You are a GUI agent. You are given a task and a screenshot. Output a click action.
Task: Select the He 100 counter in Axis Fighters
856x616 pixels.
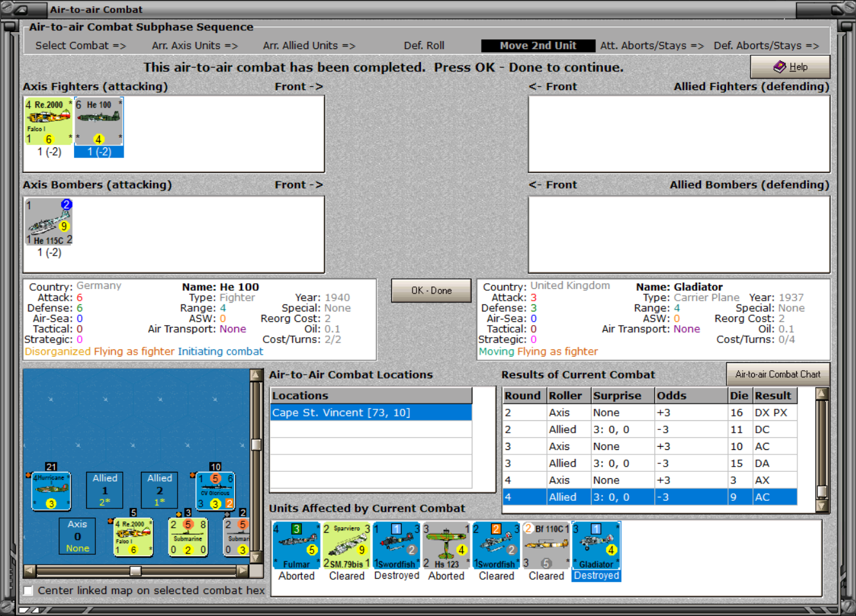(98, 121)
